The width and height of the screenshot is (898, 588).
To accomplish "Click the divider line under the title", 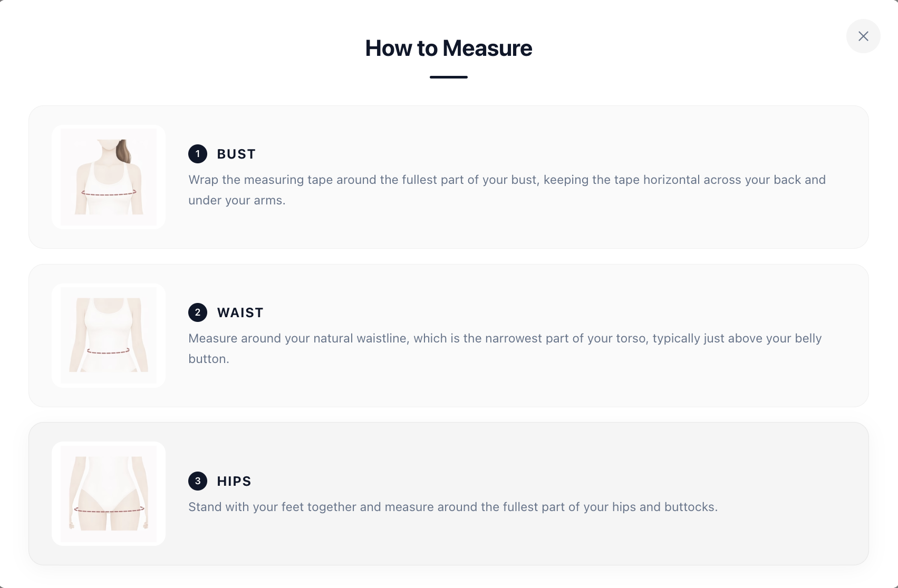I will pos(448,77).
